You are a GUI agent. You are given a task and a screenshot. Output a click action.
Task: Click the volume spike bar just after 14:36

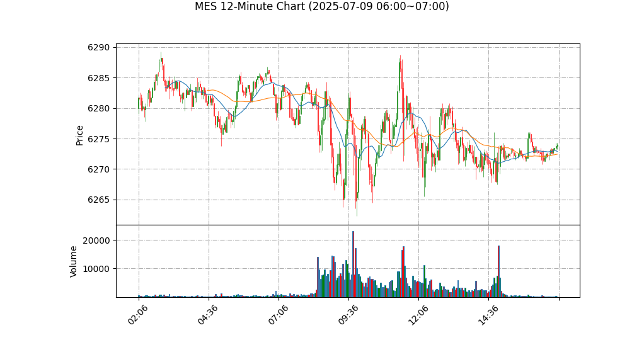[498, 271]
